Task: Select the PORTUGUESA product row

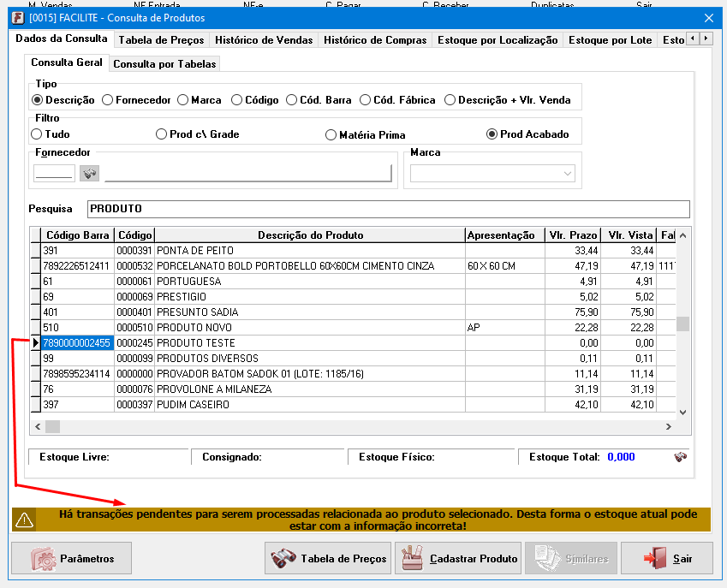Action: coord(353,282)
